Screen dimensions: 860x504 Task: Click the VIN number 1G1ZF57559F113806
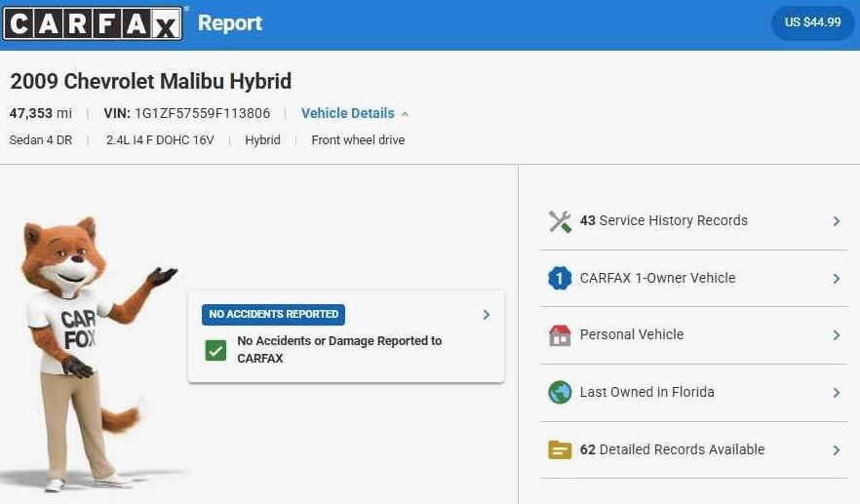tap(203, 113)
